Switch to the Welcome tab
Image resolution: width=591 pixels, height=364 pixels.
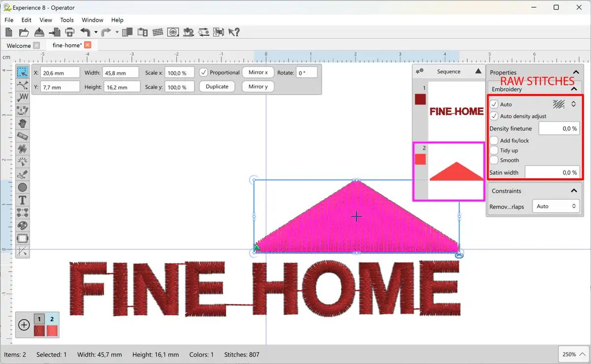click(19, 45)
